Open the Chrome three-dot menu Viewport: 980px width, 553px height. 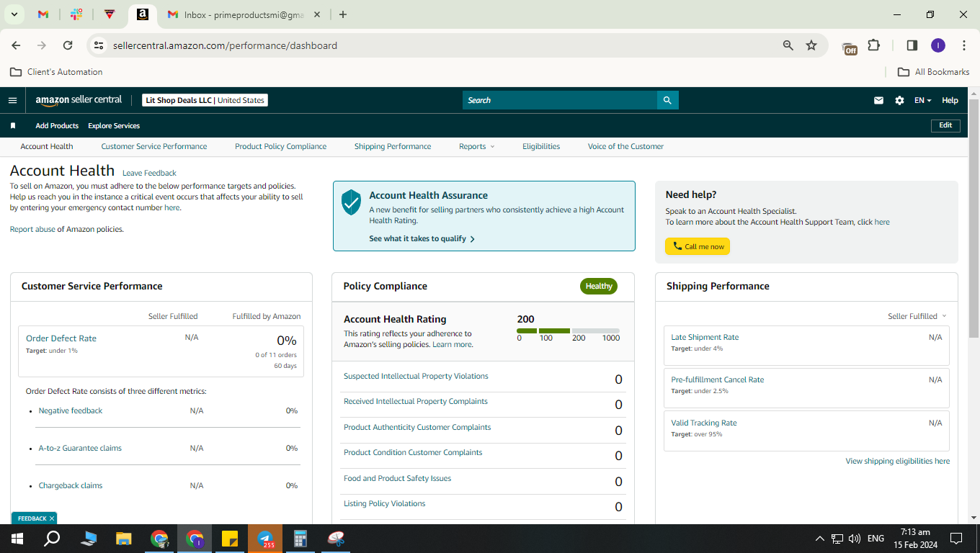[x=964, y=45]
